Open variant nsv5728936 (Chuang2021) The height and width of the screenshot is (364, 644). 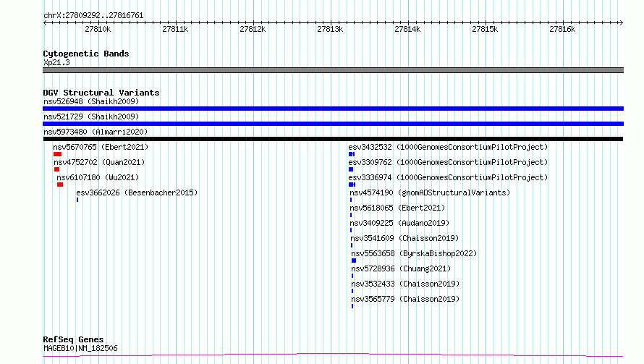[401, 268]
